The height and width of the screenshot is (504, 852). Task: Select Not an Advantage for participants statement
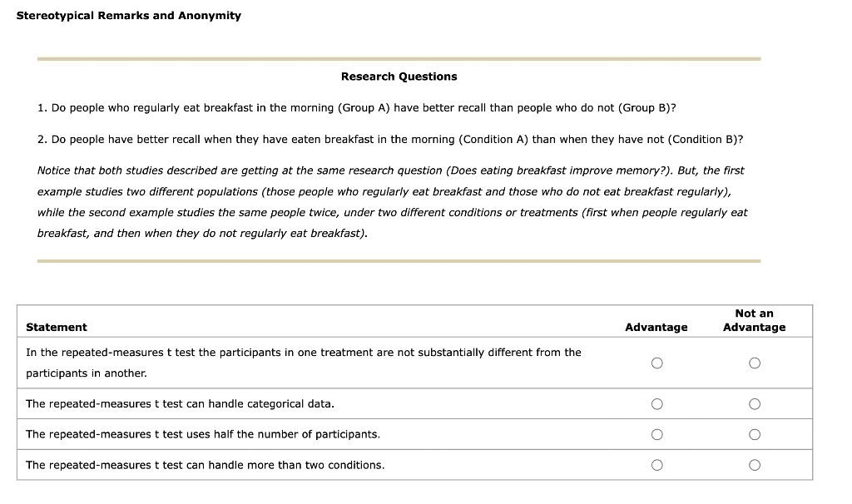[x=754, y=362]
